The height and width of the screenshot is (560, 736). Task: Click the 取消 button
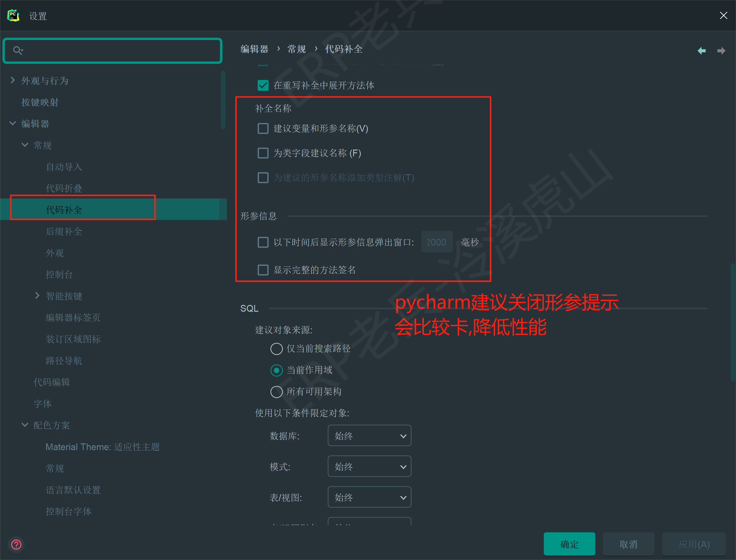[628, 544]
